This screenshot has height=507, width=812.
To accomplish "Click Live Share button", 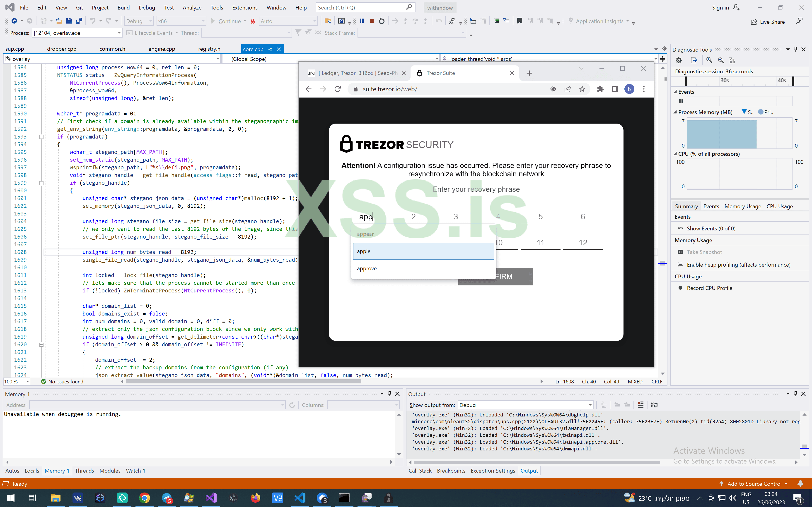I will tap(768, 22).
